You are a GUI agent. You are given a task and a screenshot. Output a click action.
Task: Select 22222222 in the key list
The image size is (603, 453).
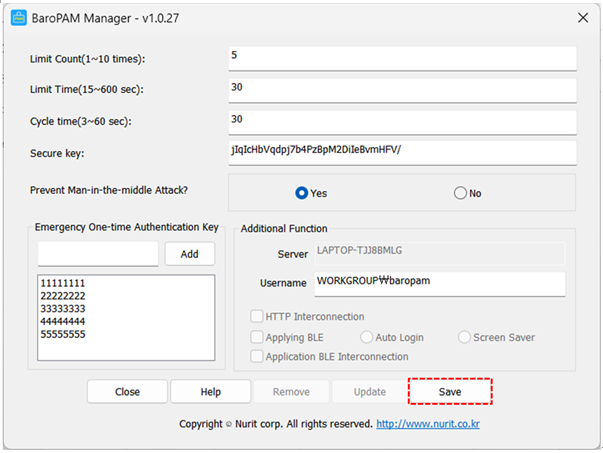click(63, 296)
